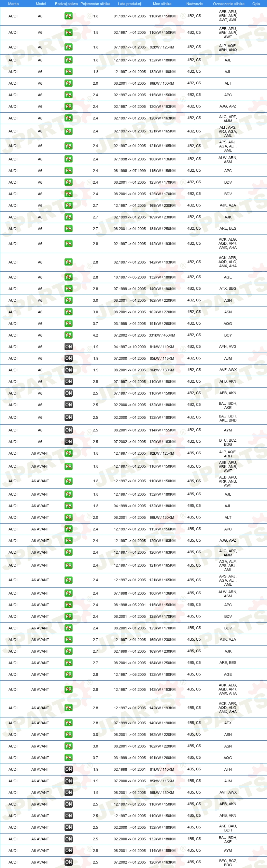Select the 'AJP, AQE, ARH, ANQ' engine codes
Screen dimensions: 267x868
(228, 48)
